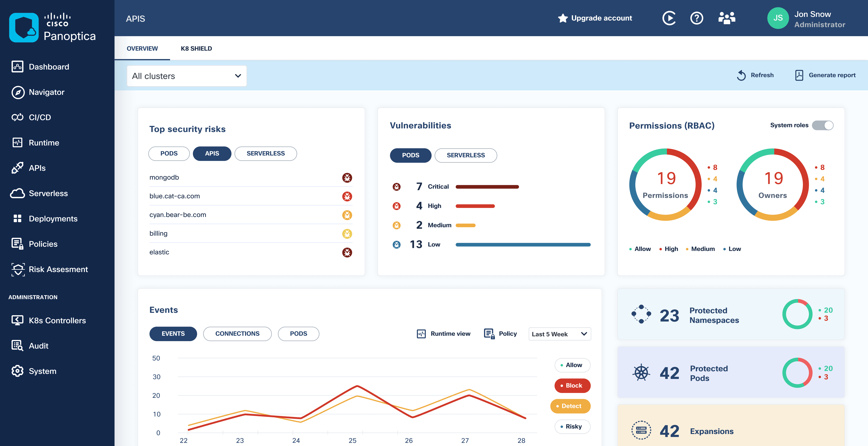Open the Audit page
868x446 pixels.
point(39,346)
